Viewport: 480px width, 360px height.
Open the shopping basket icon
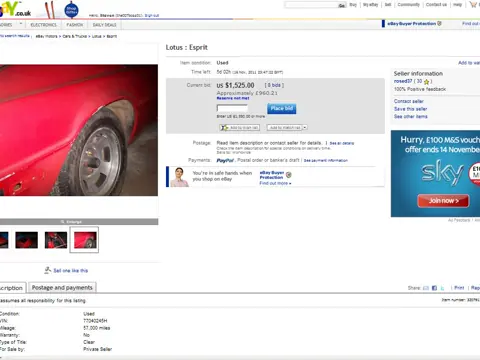(473, 4)
